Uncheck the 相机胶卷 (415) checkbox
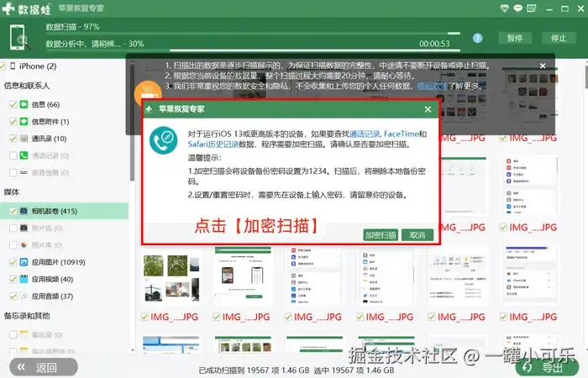 (x=13, y=211)
